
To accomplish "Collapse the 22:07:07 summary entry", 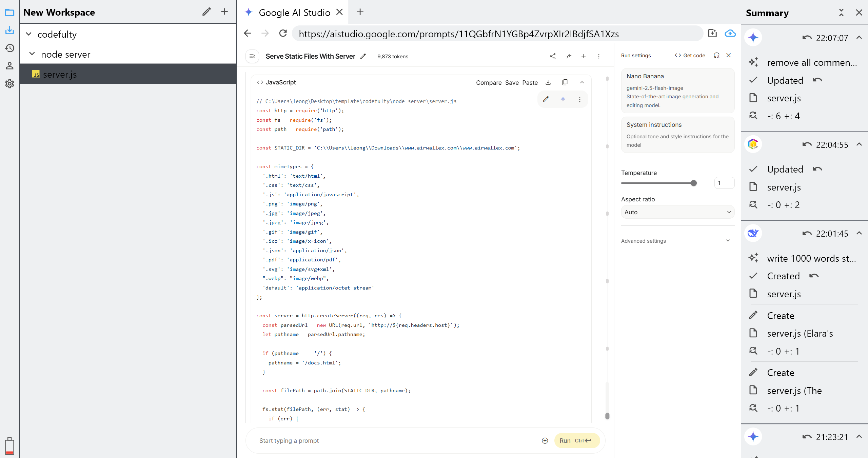I will (x=859, y=38).
